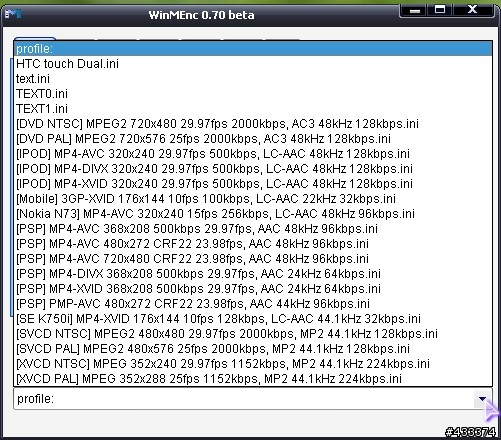Select text.ini profile
This screenshot has height=440, width=501.
(253, 79)
